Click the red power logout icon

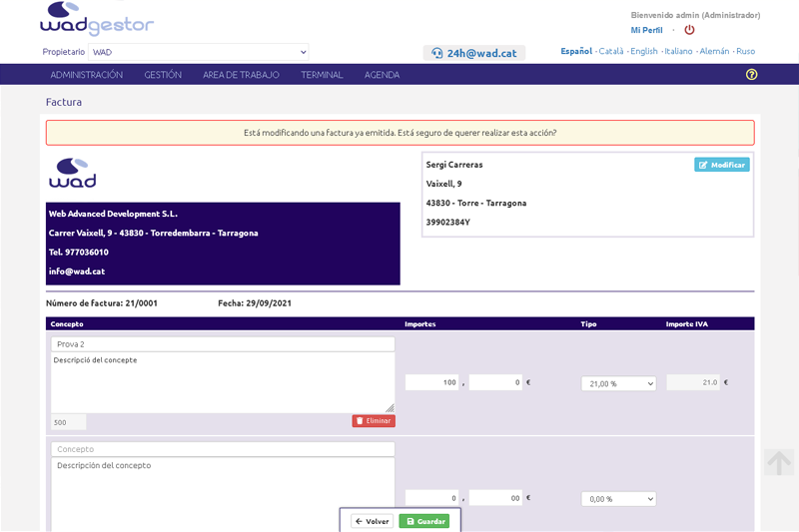click(x=689, y=30)
